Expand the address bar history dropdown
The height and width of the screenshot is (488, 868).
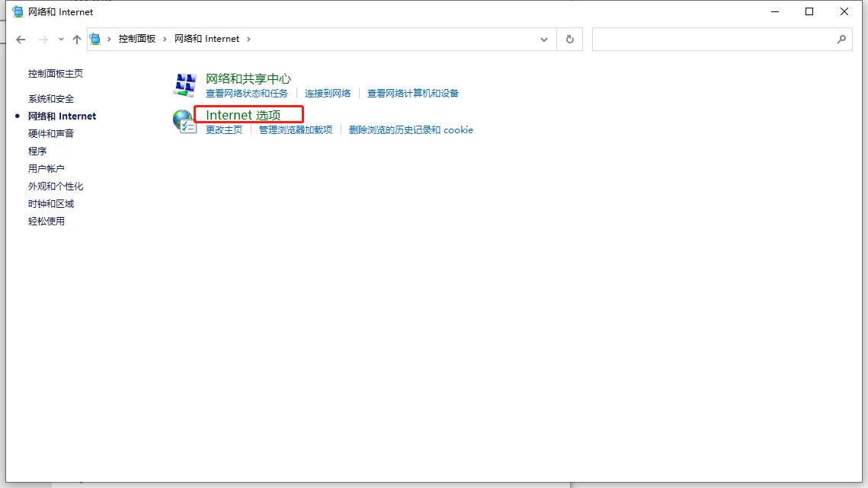click(x=543, y=39)
